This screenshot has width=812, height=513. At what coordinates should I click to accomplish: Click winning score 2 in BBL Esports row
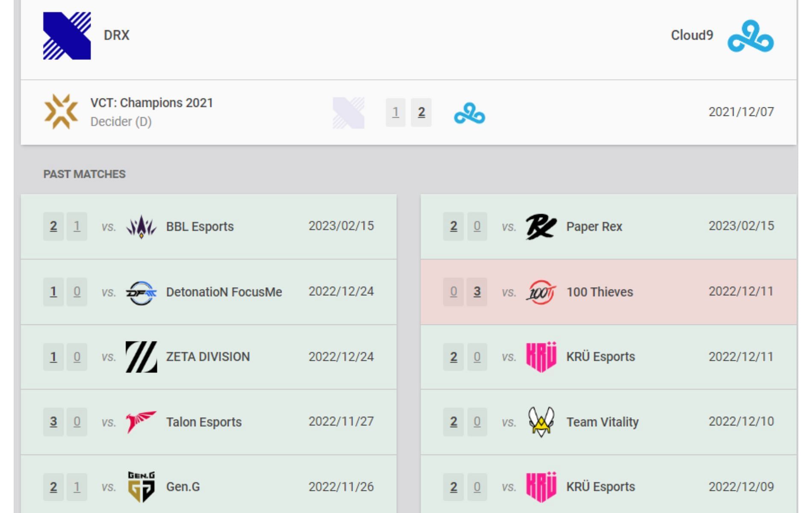53,226
